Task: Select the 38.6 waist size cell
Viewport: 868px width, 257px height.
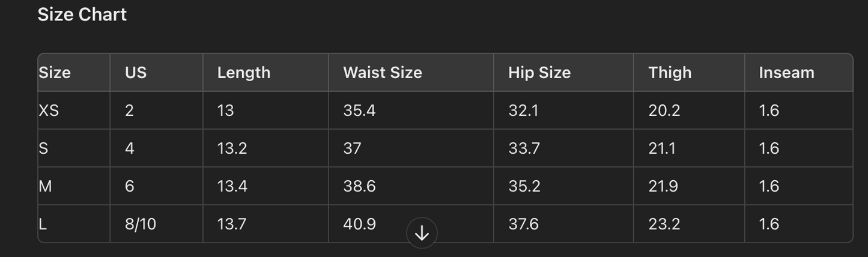Action: (359, 186)
